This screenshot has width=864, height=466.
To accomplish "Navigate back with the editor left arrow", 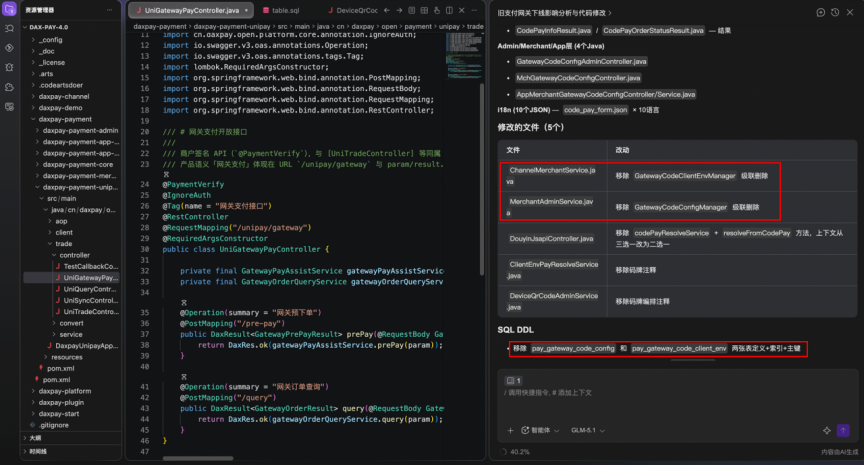I will [387, 10].
